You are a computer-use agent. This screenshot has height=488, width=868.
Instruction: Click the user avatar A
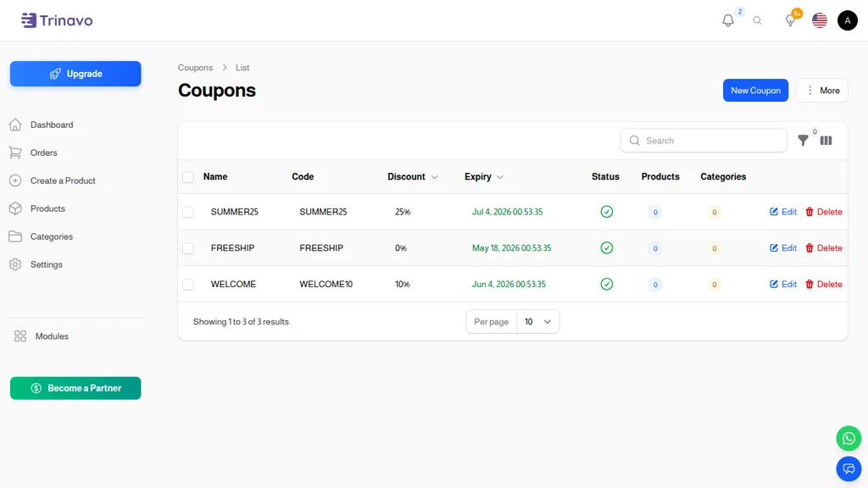coord(848,20)
